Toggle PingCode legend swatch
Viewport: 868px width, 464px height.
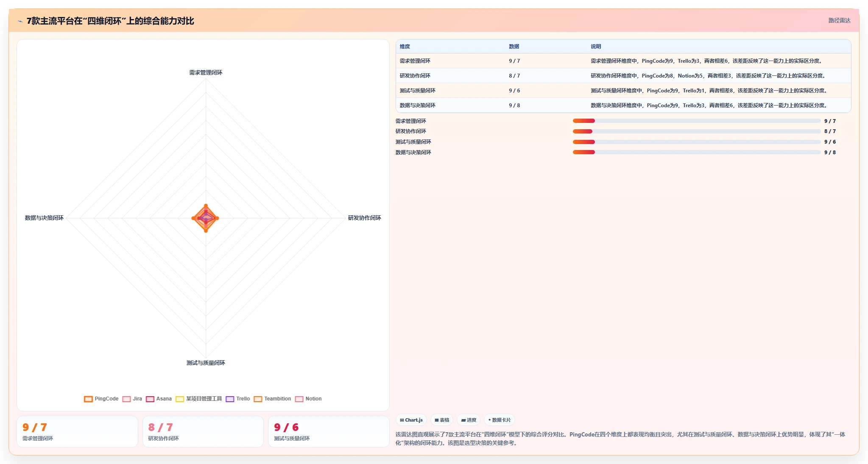[88, 399]
